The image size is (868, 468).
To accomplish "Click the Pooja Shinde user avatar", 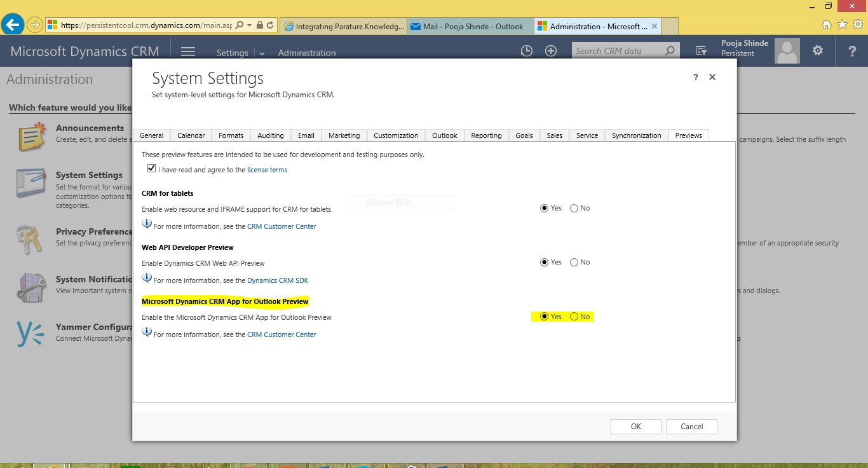I will point(787,51).
